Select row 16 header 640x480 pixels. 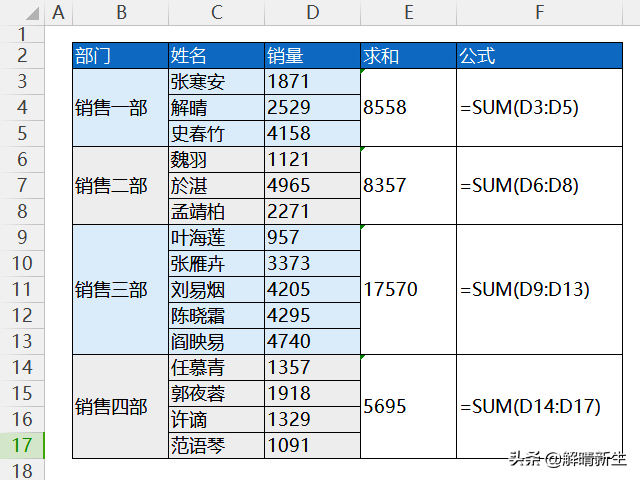click(x=22, y=419)
